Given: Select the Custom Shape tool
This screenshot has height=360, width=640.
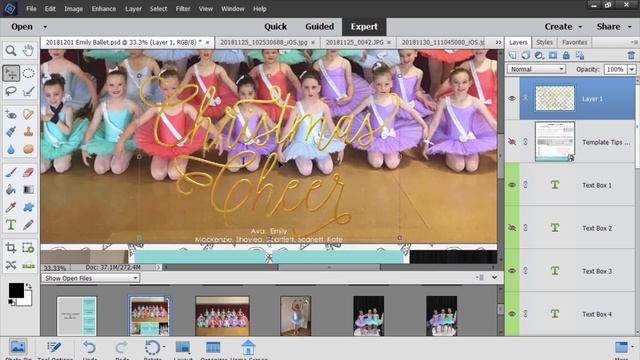Looking at the screenshot, I should (28, 207).
